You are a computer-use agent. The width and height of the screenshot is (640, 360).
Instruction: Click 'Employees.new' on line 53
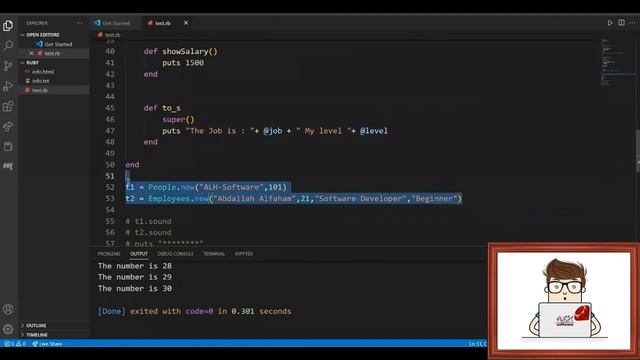click(178, 198)
